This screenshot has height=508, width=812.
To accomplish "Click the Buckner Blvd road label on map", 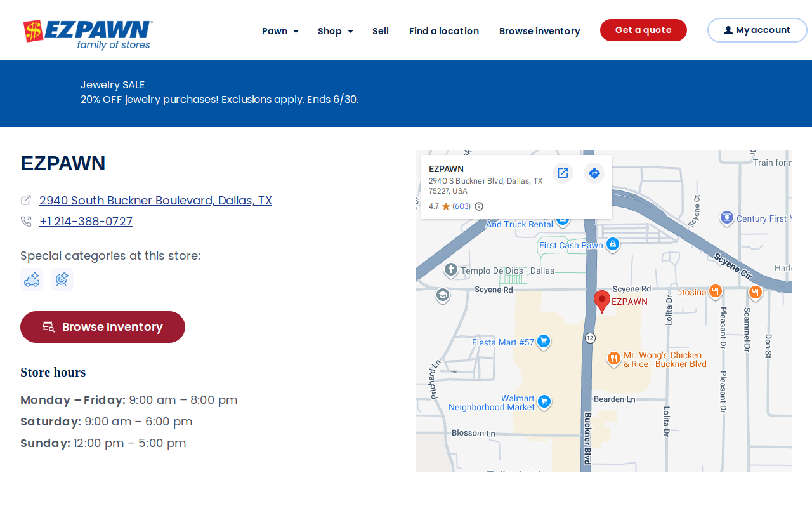I will coord(587,438).
